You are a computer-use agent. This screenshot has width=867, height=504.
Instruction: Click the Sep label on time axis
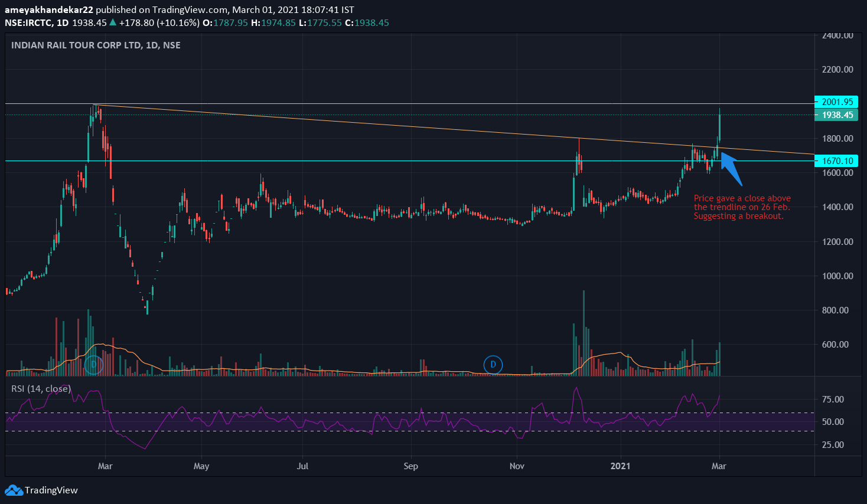click(410, 466)
